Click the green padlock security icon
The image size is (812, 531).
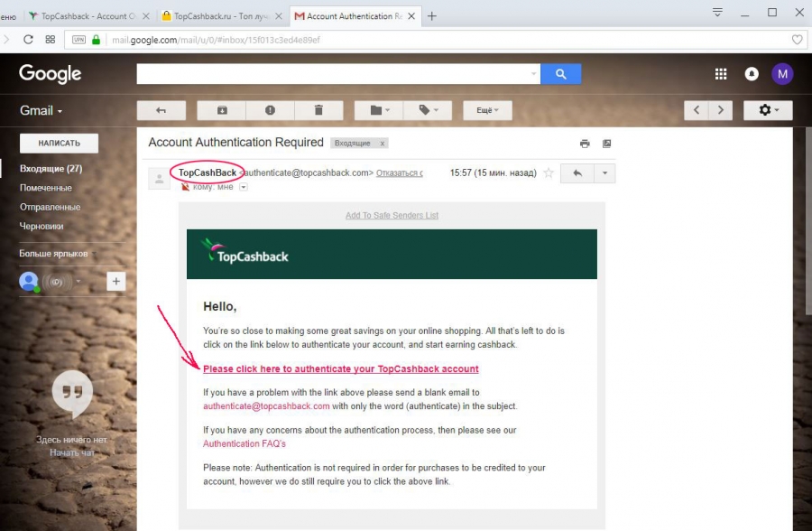tap(96, 40)
